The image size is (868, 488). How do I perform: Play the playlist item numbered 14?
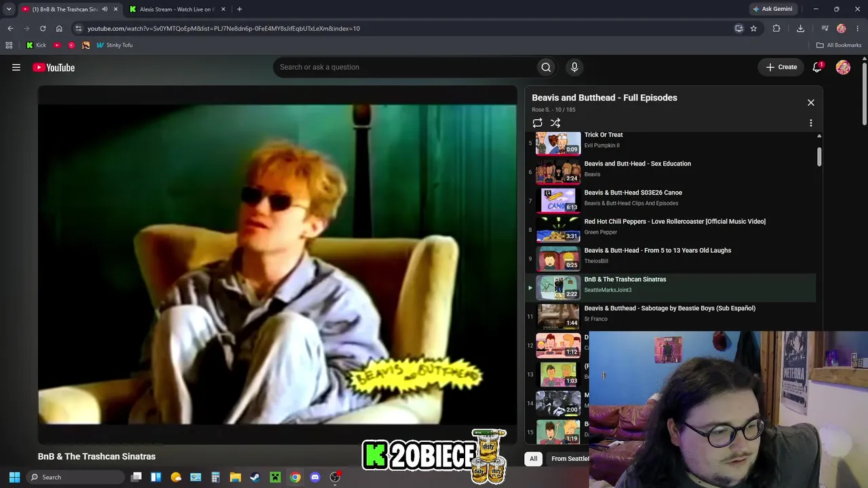coord(557,402)
